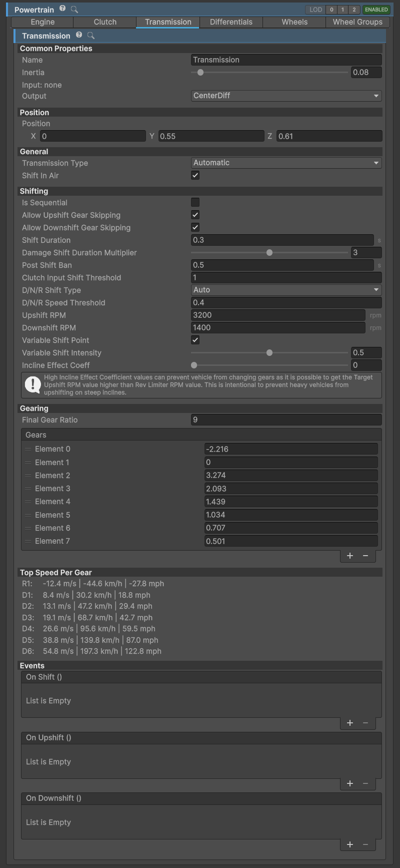Viewport: 400px width, 868px height.
Task: Toggle Allow Upshift Gear Skipping
Action: point(195,215)
